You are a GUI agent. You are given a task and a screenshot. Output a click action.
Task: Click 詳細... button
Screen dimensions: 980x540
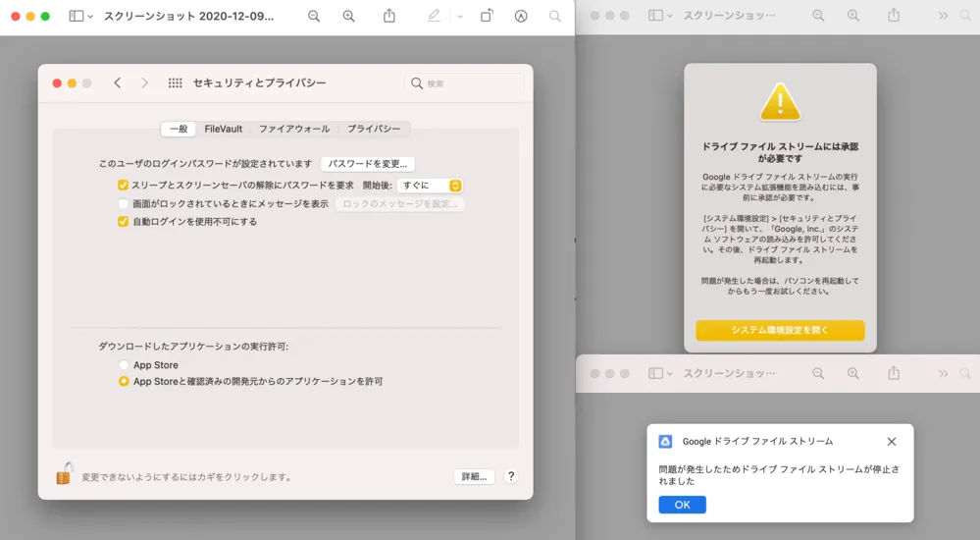pyautogui.click(x=474, y=476)
